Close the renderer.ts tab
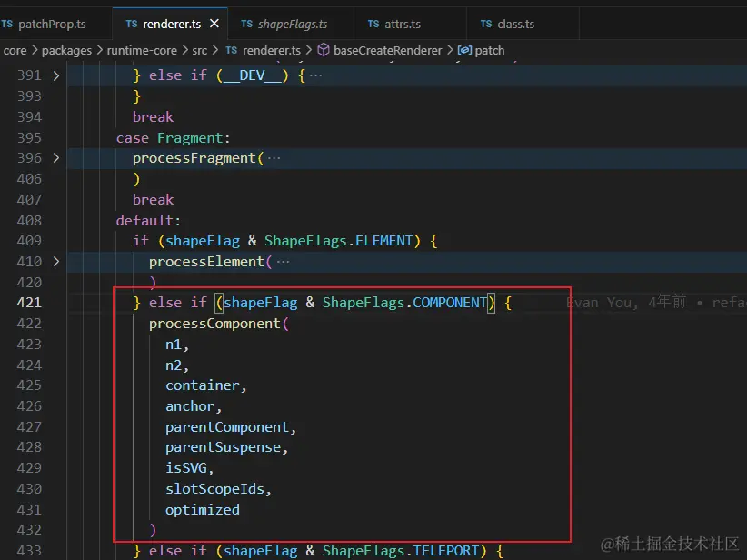Screen dimensions: 747x560 coord(214,24)
